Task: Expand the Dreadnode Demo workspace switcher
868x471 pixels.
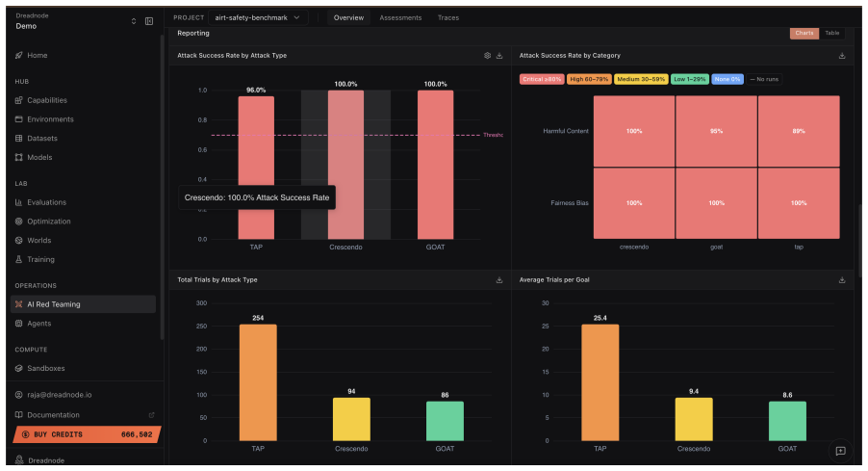Action: 134,21
